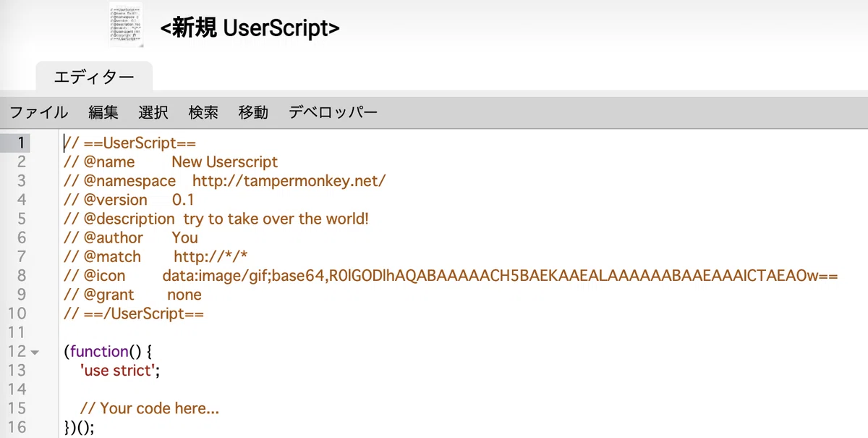868x438 pixels.
Task: Open the 選択 menu
Action: (x=153, y=112)
